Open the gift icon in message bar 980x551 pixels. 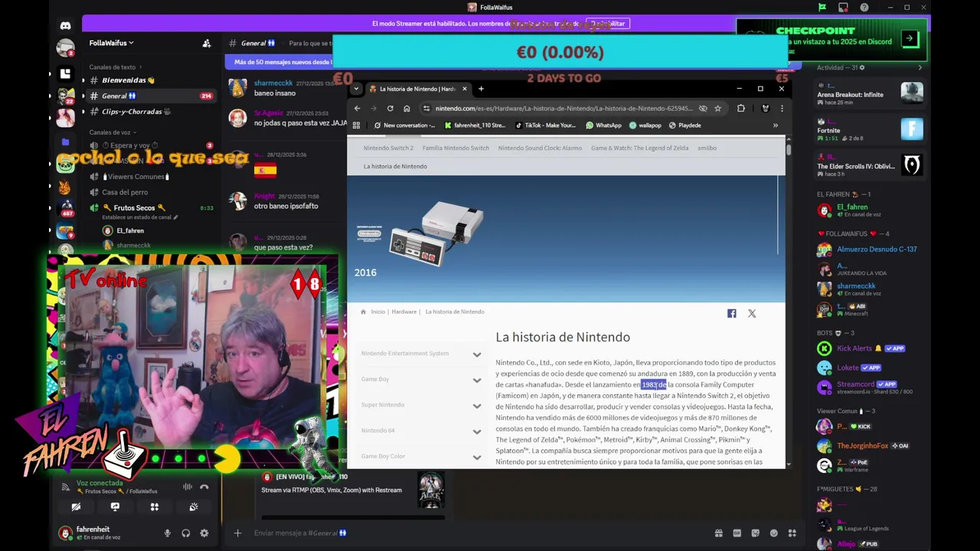click(x=719, y=533)
